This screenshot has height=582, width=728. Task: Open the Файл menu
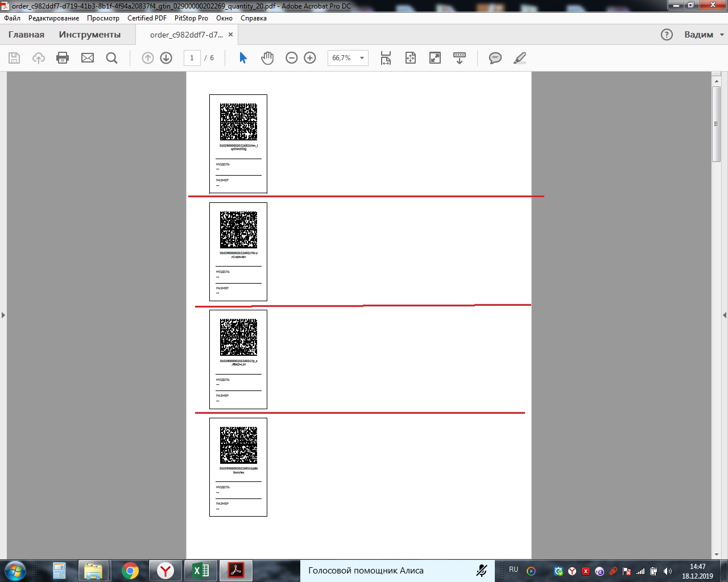click(13, 18)
